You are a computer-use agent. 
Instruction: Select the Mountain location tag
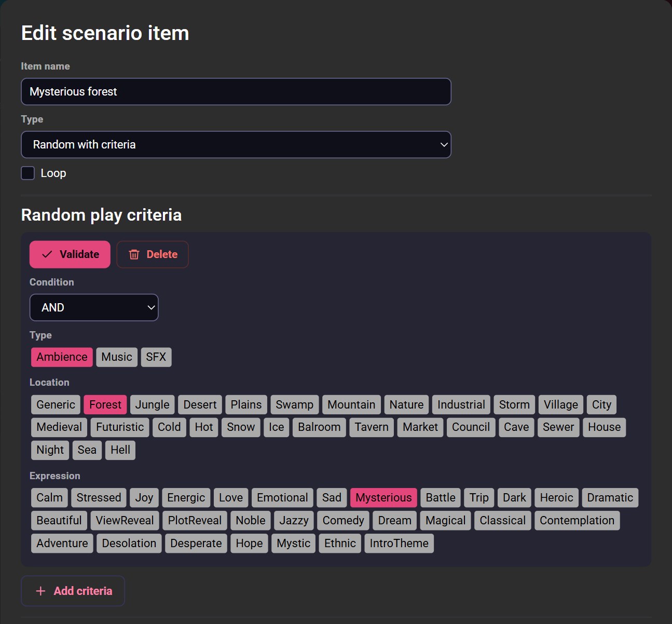pyautogui.click(x=351, y=404)
